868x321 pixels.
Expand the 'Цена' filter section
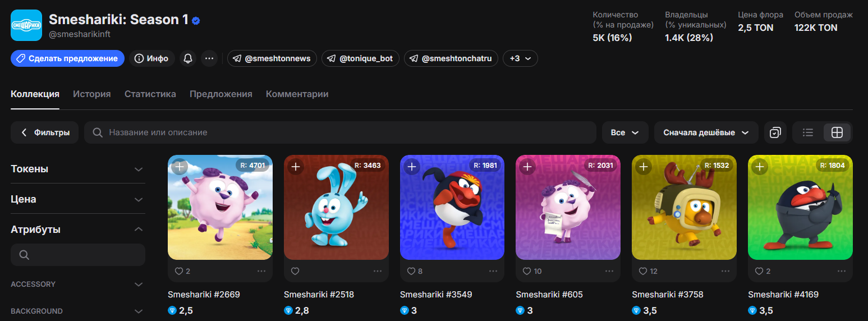tap(78, 199)
